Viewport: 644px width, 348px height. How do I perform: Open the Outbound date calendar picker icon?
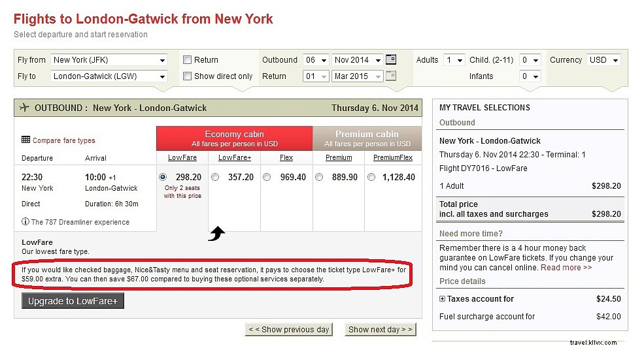coord(391,59)
